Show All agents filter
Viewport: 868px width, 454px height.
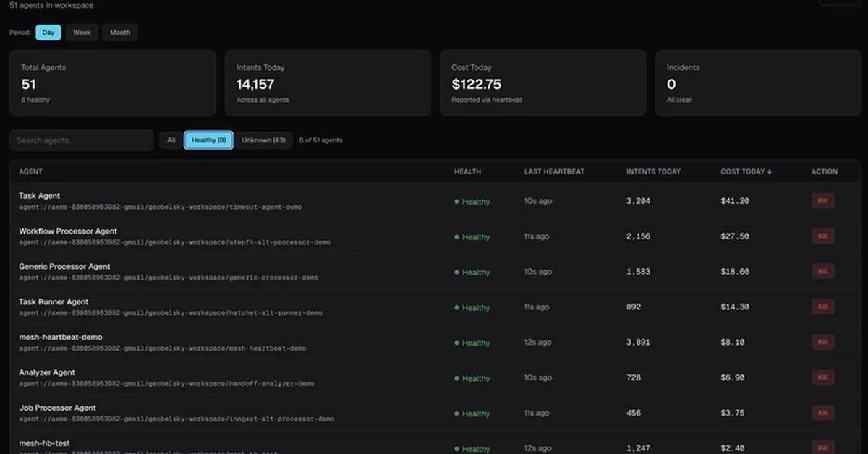click(x=171, y=140)
